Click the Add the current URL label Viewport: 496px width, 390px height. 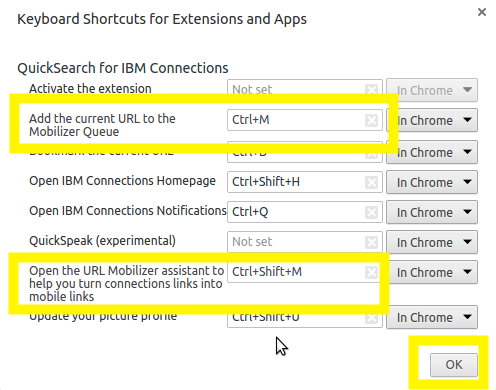(102, 125)
